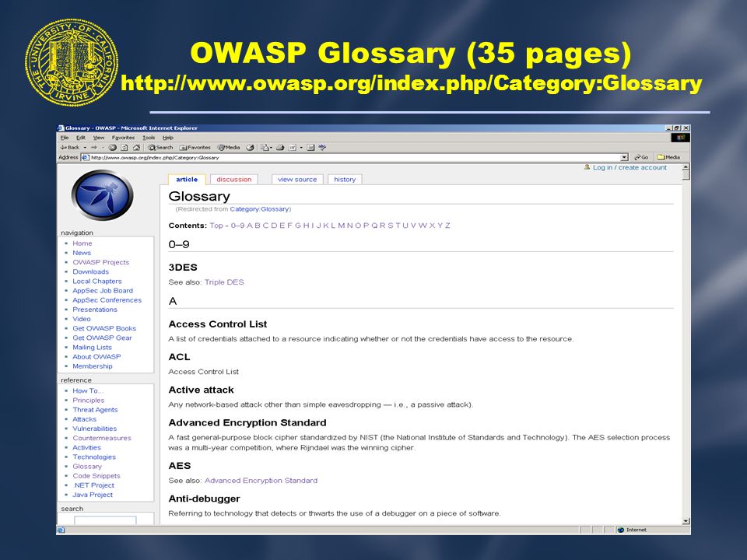Click the page icon in address bar
Viewport: 747px width, 560px height.
86,157
